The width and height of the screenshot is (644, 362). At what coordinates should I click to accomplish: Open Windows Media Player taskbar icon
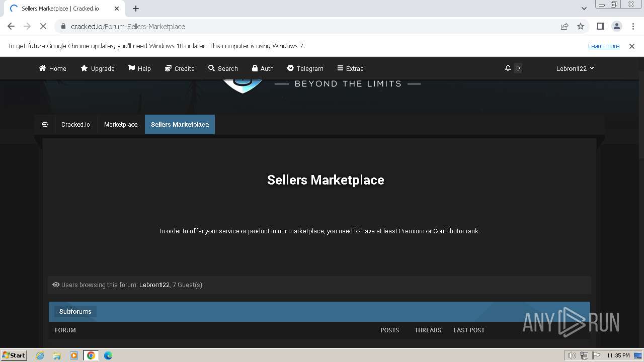click(x=74, y=355)
